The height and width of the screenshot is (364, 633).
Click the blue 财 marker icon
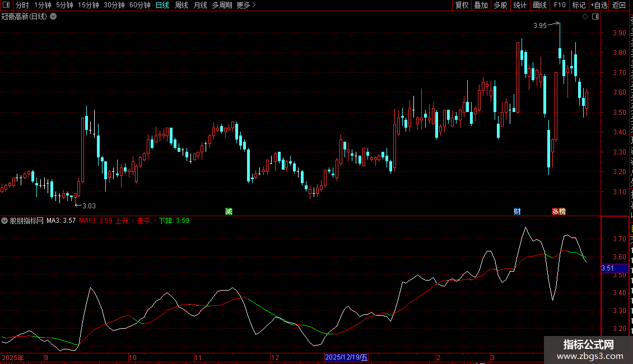click(x=517, y=212)
